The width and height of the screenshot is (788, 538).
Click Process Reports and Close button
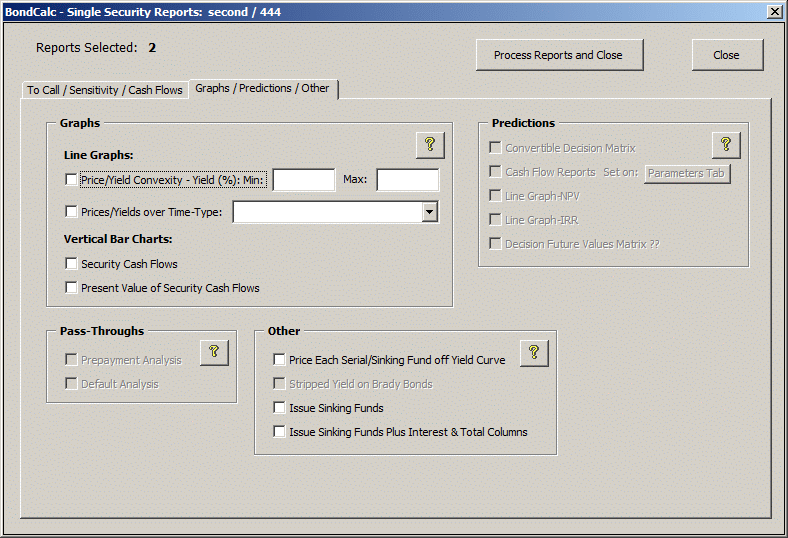[x=559, y=55]
